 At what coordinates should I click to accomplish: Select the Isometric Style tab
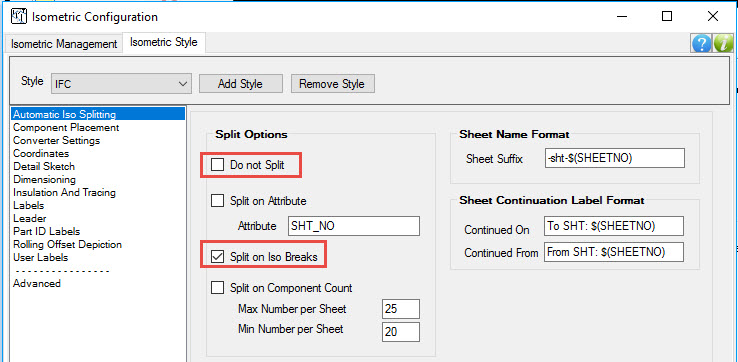pyautogui.click(x=163, y=42)
